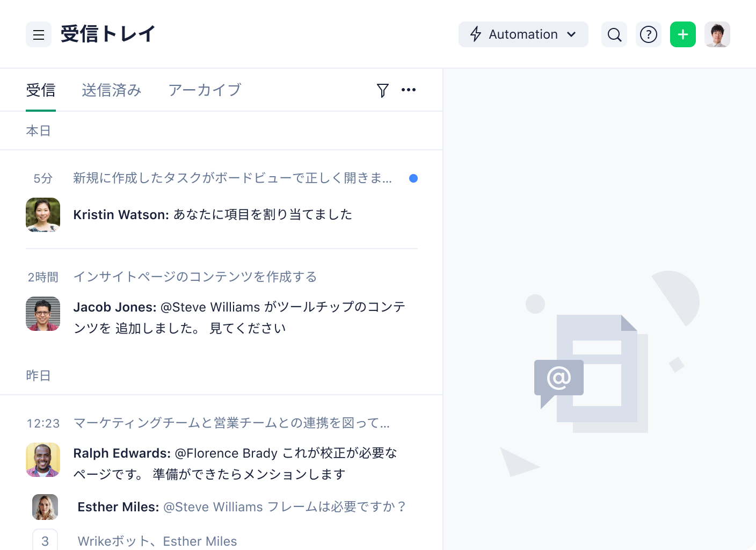Expand the 3 more comments counter
The height and width of the screenshot is (550, 756).
tap(45, 539)
